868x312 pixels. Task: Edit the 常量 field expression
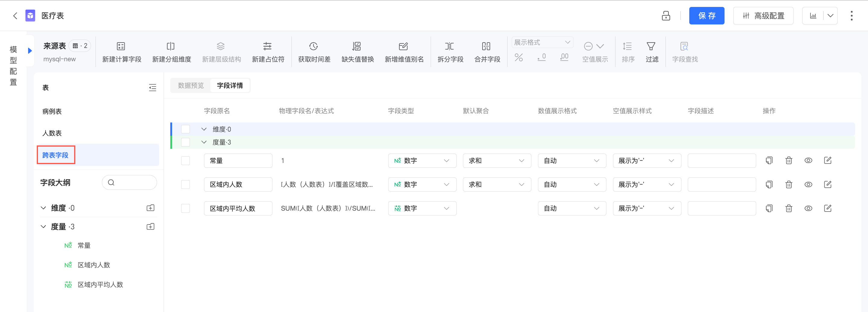coord(828,161)
